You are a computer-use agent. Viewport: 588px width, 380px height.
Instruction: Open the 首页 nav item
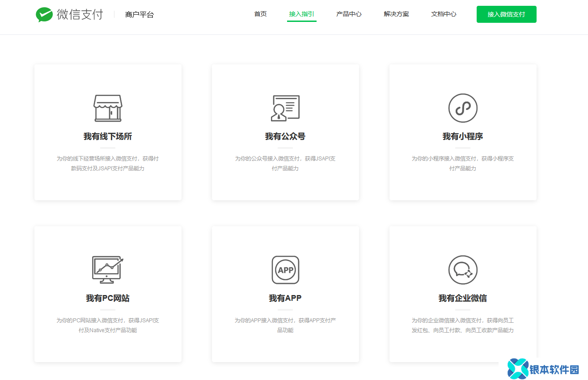[x=260, y=14]
